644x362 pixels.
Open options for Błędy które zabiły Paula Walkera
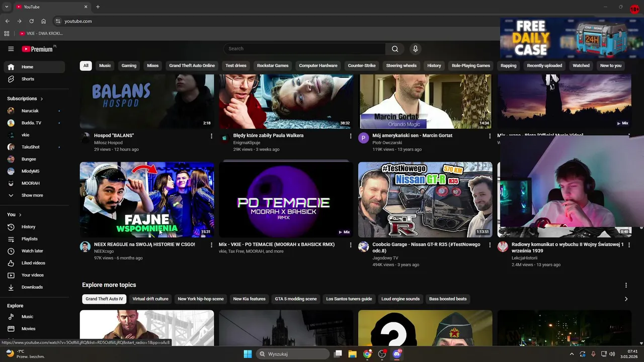(x=351, y=136)
